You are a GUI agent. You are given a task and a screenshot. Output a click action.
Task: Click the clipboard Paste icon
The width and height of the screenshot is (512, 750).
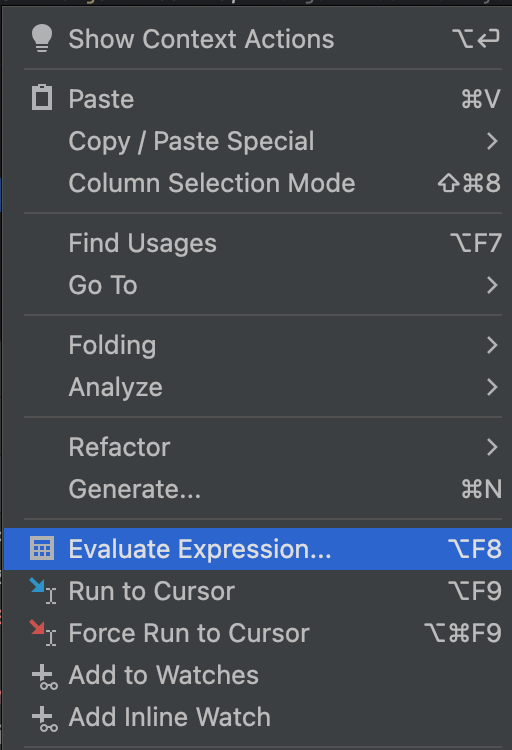42,98
